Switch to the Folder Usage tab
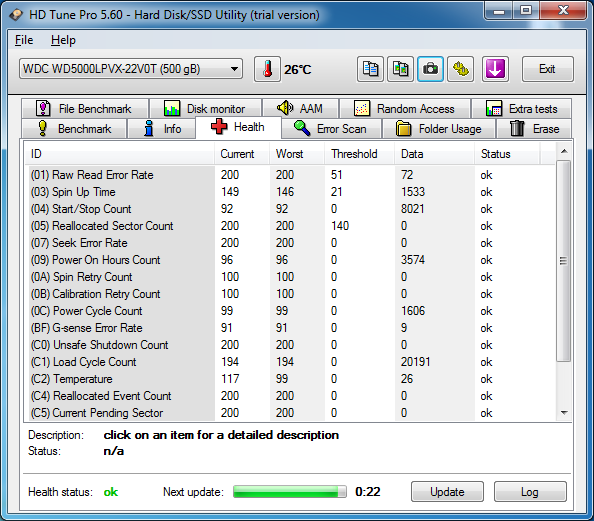The image size is (594, 521). (x=439, y=129)
